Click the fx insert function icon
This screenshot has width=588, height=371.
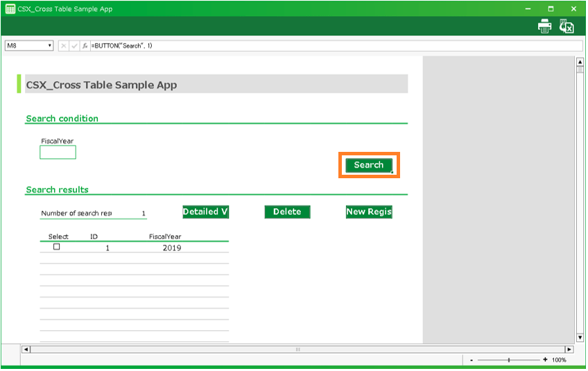click(x=85, y=46)
